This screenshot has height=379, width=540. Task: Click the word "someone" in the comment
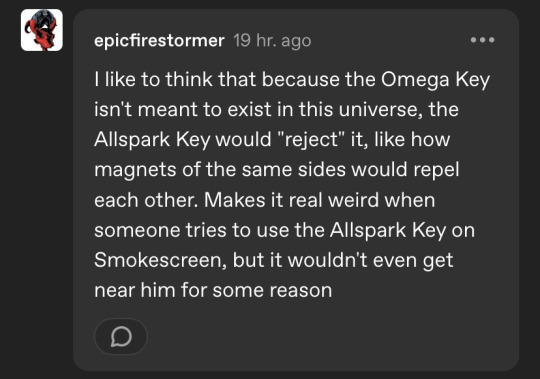pos(137,230)
